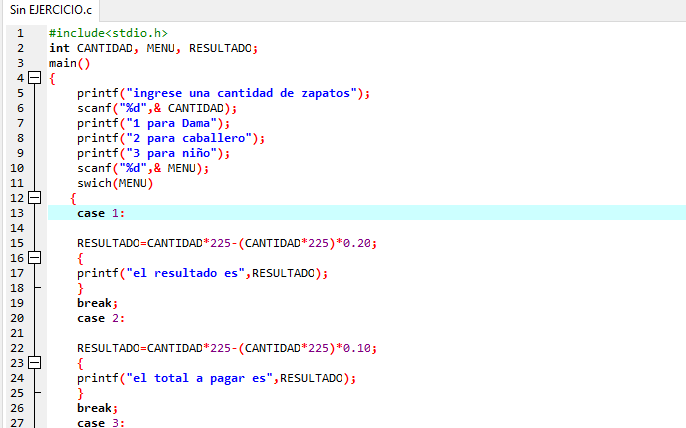
Task: Click line number 14 in gutter
Action: point(17,228)
